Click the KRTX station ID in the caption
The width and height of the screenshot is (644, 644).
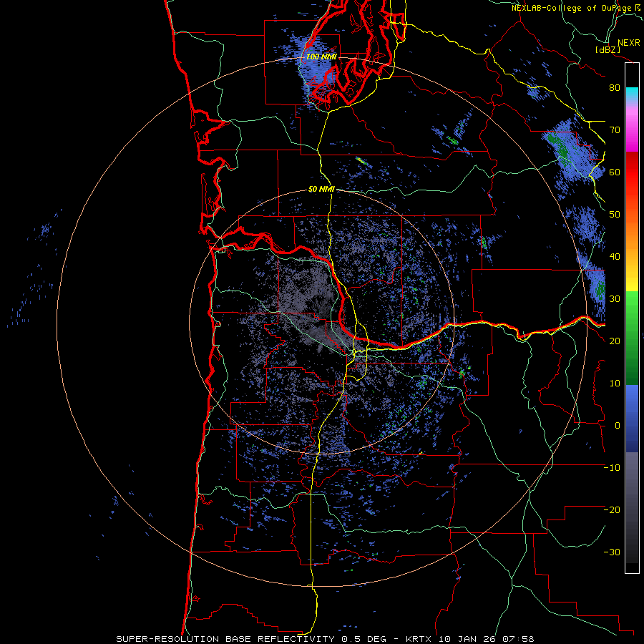tap(419, 639)
